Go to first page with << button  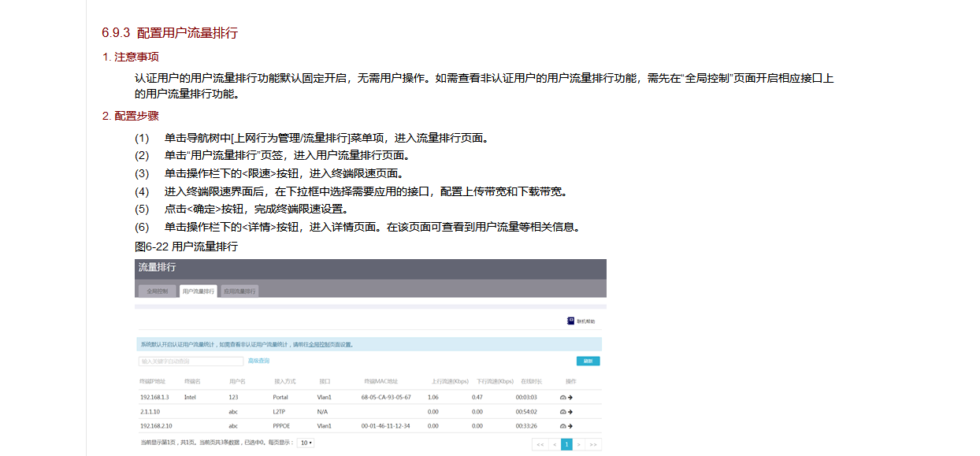pyautogui.click(x=540, y=444)
